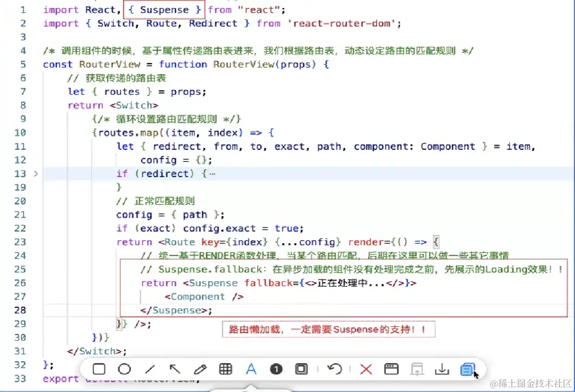The height and width of the screenshot is (392, 575).
Task: Select the mosaic grid tool
Action: (225, 369)
